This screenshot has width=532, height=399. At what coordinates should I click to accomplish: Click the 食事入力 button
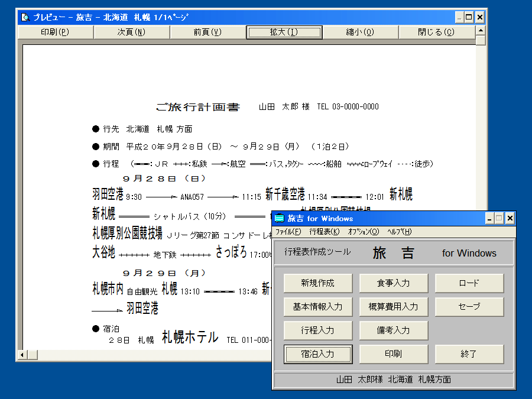(394, 283)
